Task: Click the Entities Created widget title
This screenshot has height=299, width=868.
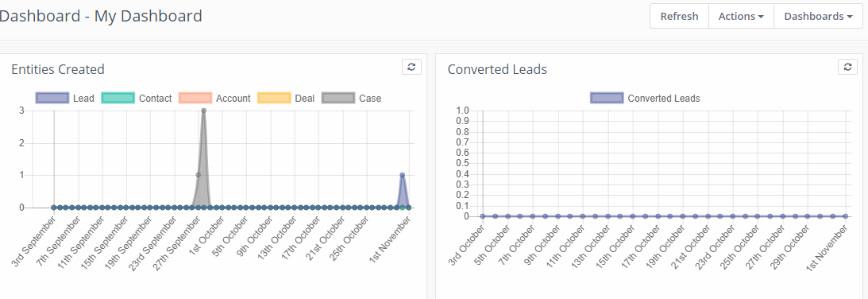Action: coord(58,69)
